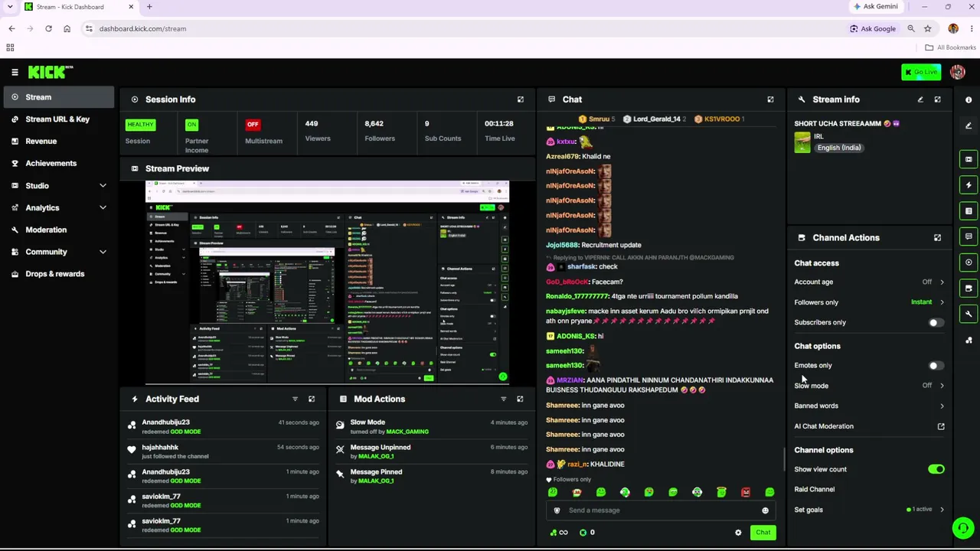Click Ask Google in address bar
This screenshot has height=551, width=980.
point(872,29)
